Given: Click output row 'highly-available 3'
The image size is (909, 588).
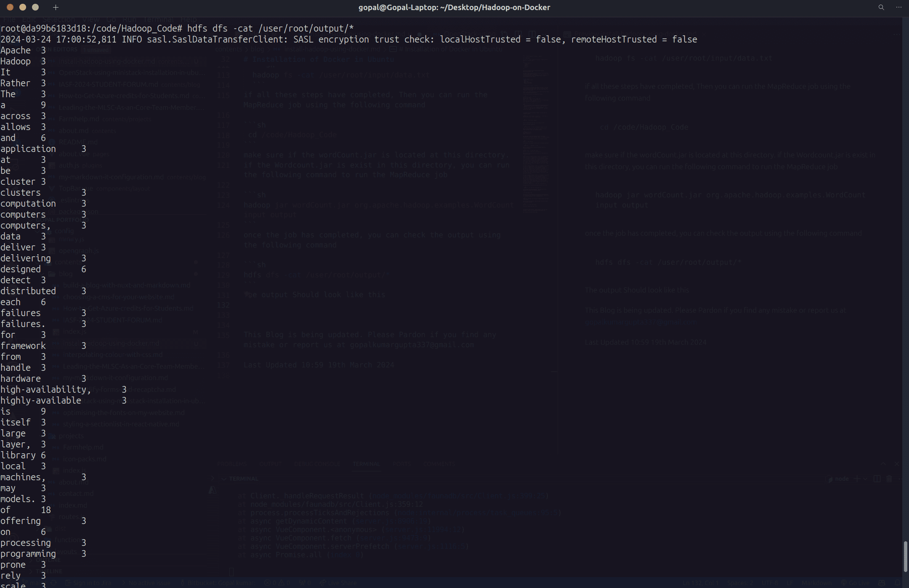Looking at the screenshot, I should click(64, 400).
